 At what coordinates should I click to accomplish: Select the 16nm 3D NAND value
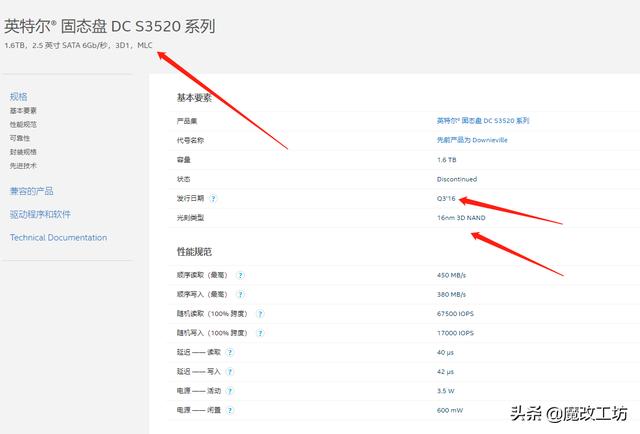pyautogui.click(x=461, y=218)
